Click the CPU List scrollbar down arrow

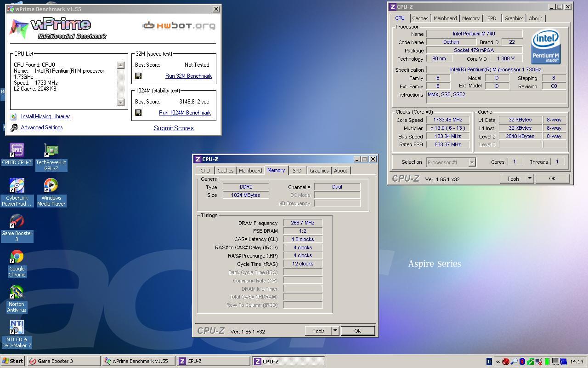click(121, 102)
